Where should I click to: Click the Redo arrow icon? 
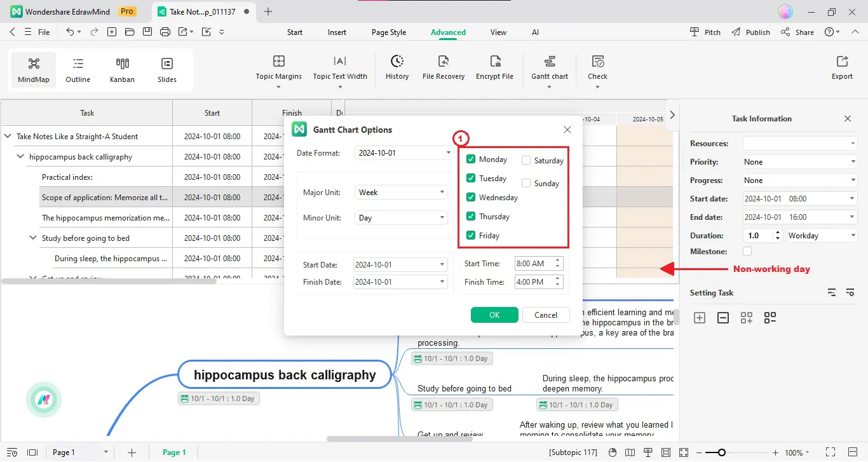pyautogui.click(x=94, y=32)
